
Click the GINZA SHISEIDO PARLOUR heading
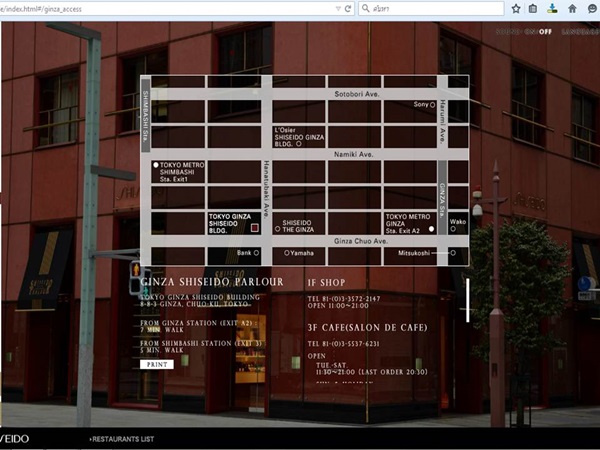point(212,282)
